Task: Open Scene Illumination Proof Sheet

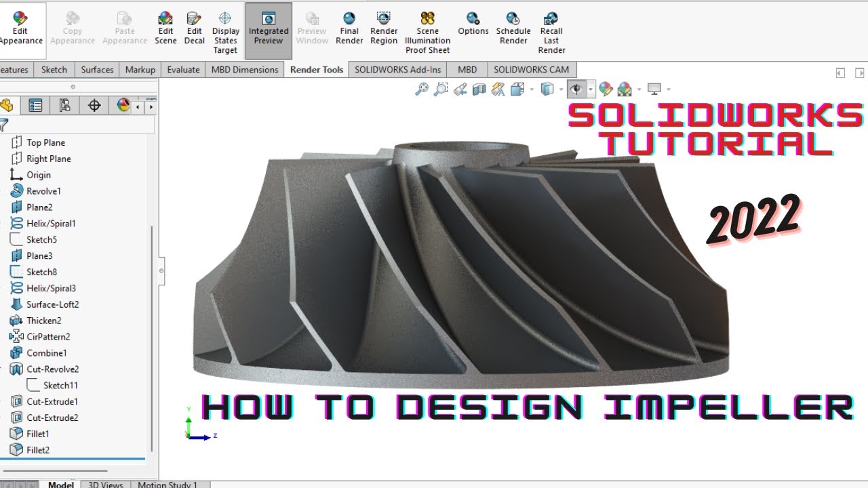Action: tap(428, 33)
